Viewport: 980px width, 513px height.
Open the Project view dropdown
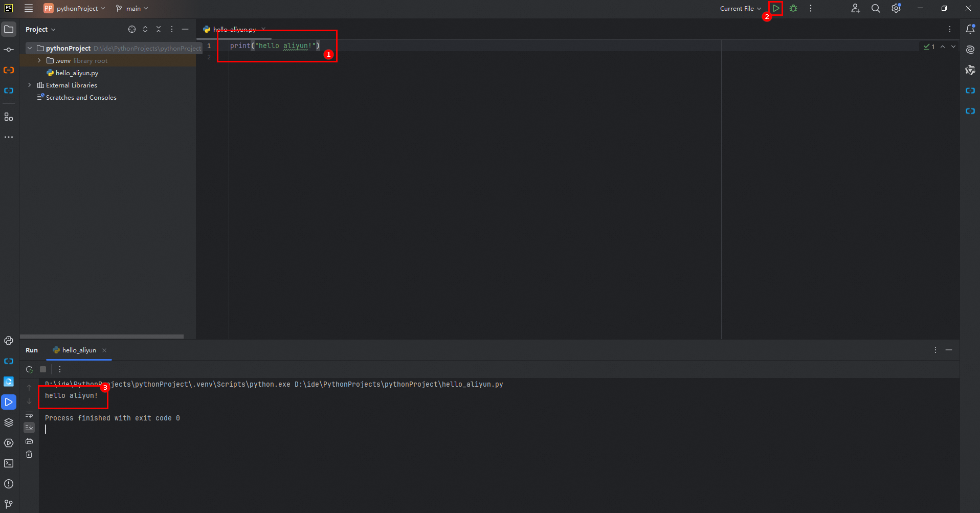[40, 29]
